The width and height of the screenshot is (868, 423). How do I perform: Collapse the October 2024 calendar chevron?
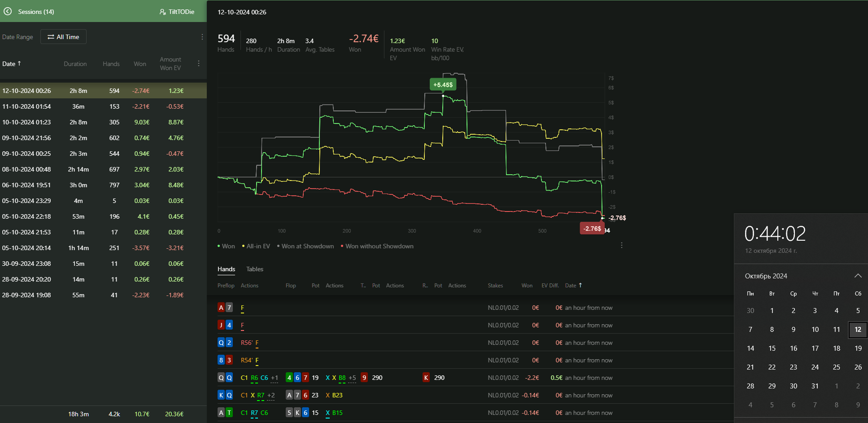858,276
